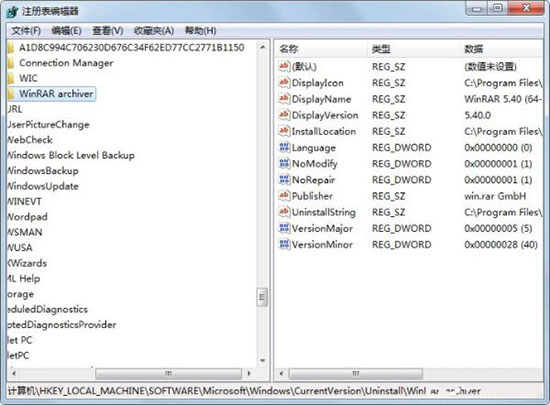Viewport: 550px width, 405px height.
Task: Click the tree pane scroll-up arrow
Action: pos(262,47)
